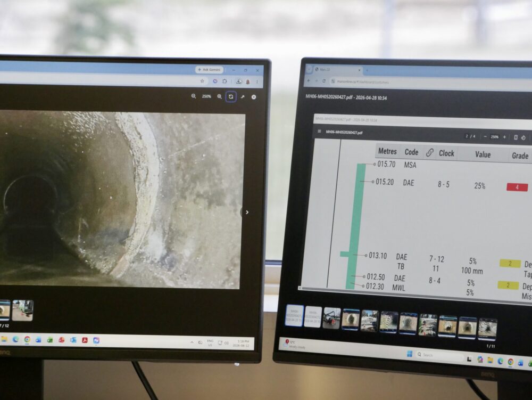
Task: Open Windows Start menu on right monitor
Action: pyautogui.click(x=410, y=354)
